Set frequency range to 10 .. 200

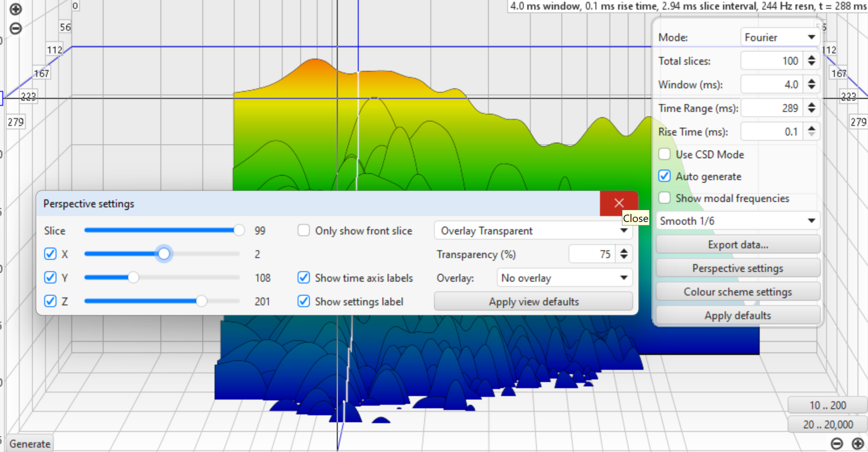point(827,405)
